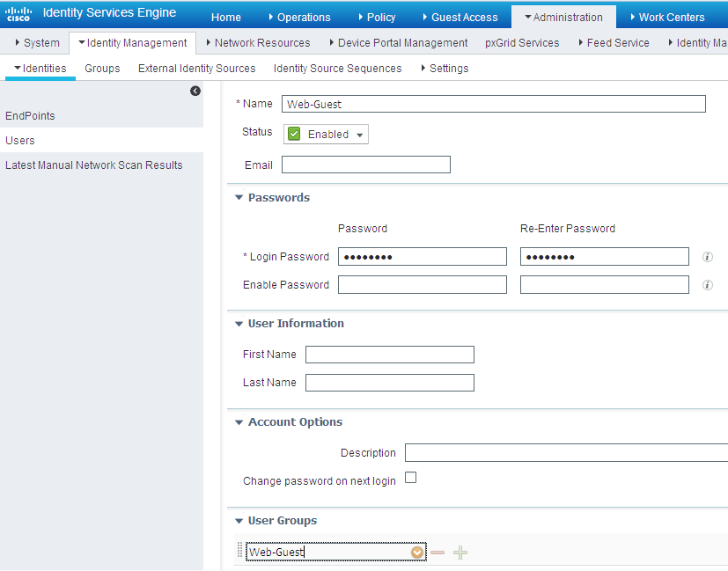Collapse the Account Options section

(239, 421)
